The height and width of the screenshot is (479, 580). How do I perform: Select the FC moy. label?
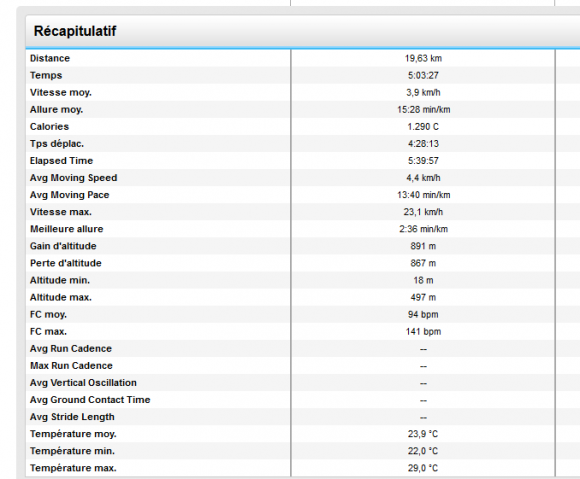click(48, 314)
